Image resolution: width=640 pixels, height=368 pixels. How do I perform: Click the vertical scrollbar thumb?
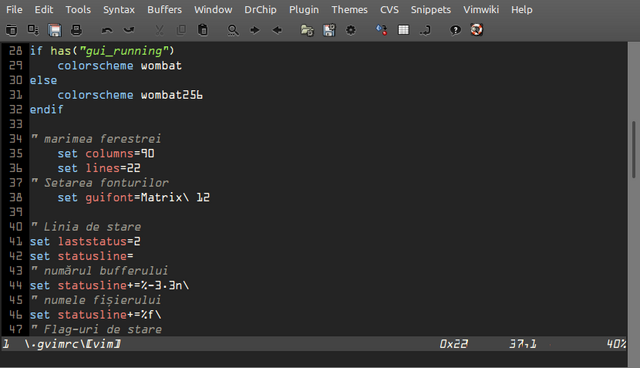click(633, 149)
